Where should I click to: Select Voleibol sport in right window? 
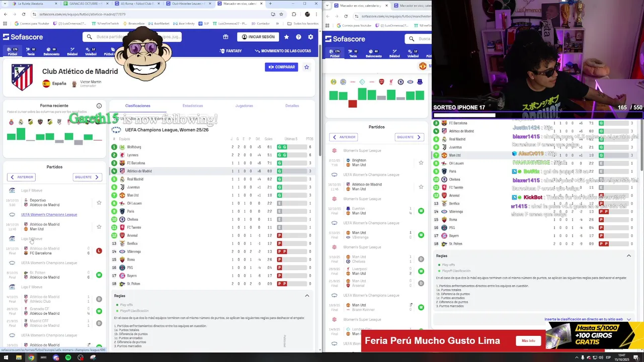coord(413,54)
